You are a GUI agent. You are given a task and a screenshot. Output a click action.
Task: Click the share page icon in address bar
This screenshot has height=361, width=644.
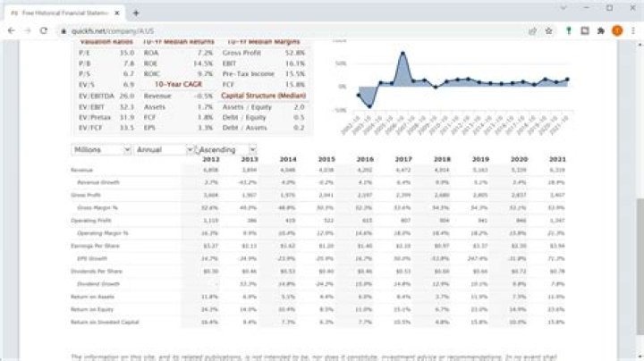pos(533,30)
